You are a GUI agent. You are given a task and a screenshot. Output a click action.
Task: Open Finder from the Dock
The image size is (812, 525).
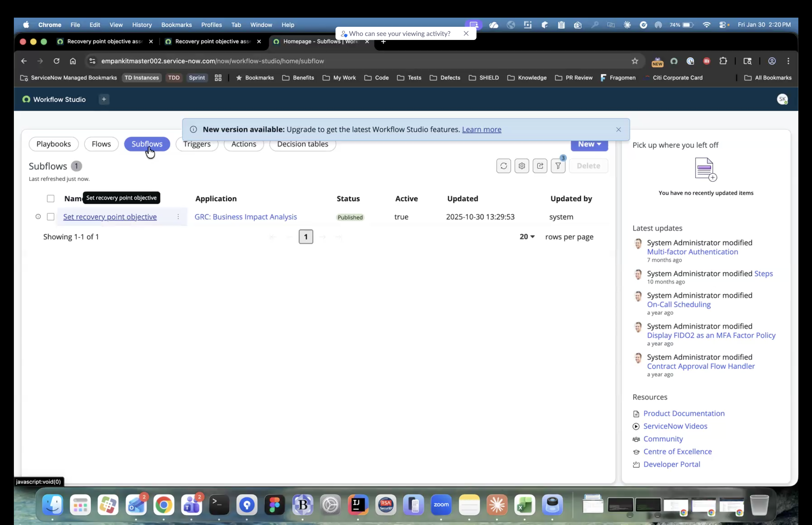52,505
